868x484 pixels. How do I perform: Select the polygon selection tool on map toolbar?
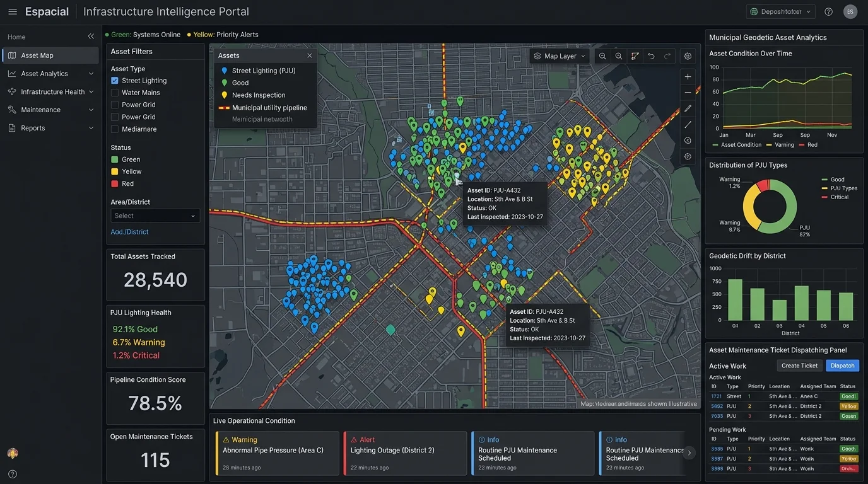tap(635, 56)
